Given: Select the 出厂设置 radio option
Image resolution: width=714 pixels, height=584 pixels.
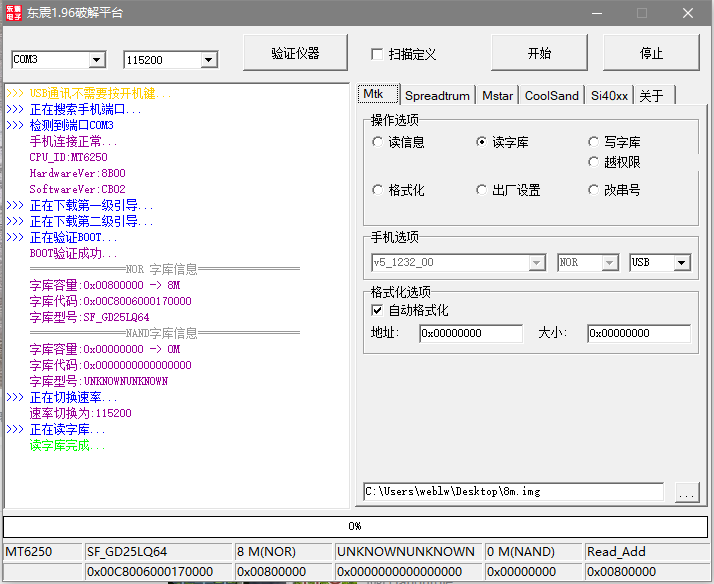Looking at the screenshot, I should 482,190.
